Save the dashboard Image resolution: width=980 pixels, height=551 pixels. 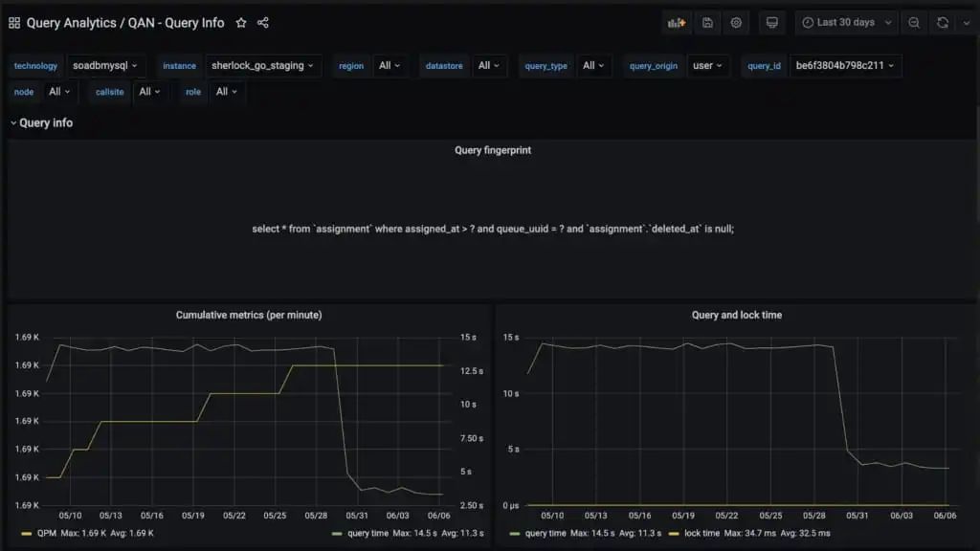(x=707, y=23)
